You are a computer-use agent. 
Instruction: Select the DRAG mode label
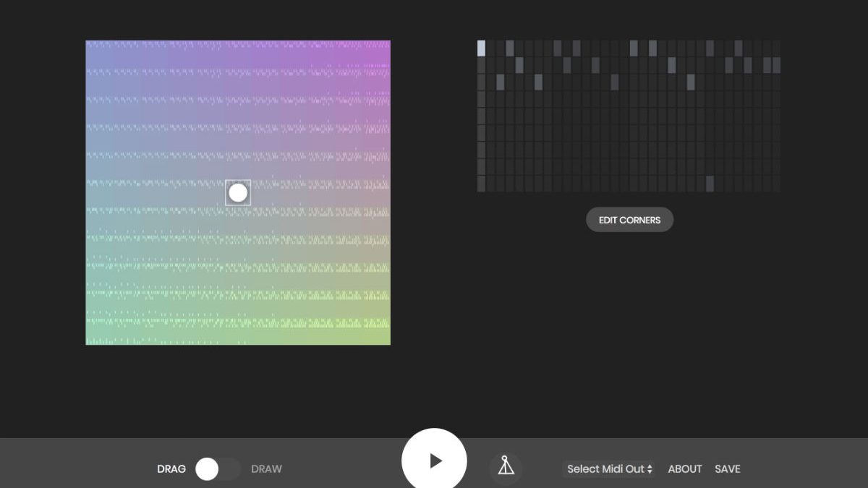coord(171,469)
